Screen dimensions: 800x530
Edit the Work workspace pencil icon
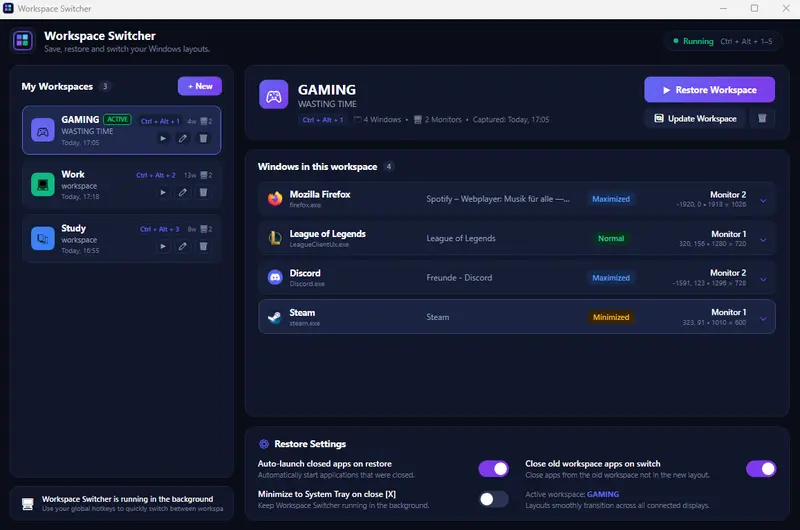tap(182, 192)
